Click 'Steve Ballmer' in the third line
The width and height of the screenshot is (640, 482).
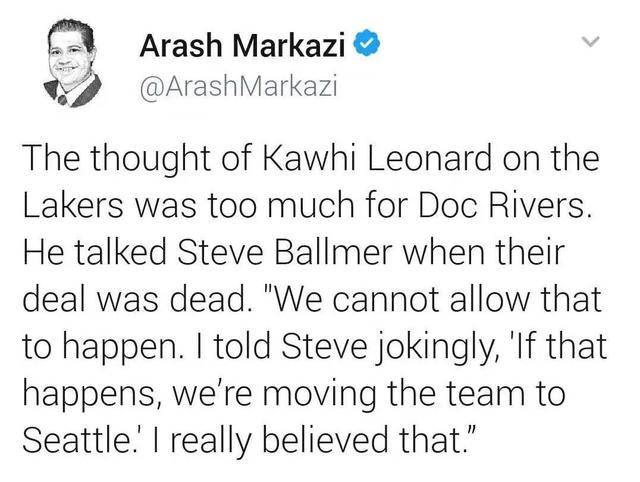[x=287, y=252]
